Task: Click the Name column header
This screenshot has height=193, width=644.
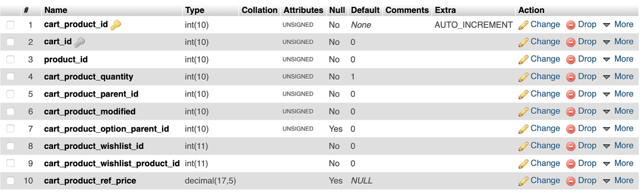Action: [56, 10]
